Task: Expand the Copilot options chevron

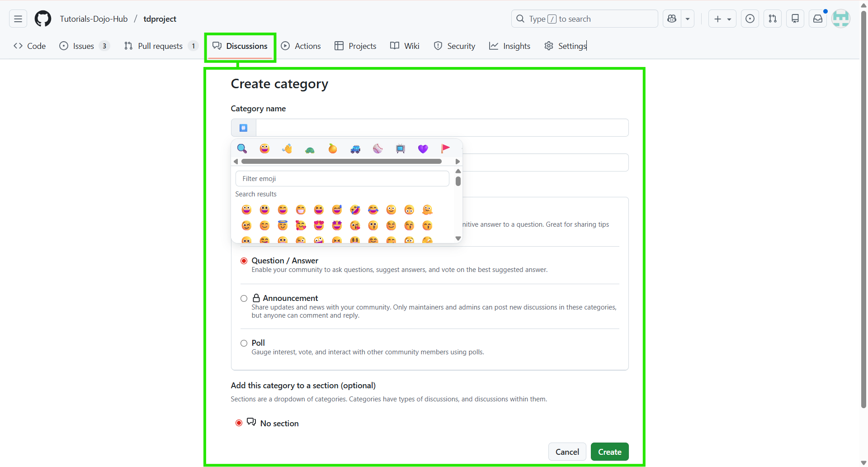Action: (x=688, y=19)
